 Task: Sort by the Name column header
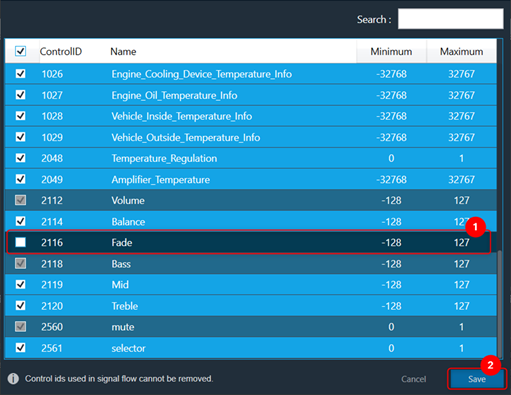(123, 52)
